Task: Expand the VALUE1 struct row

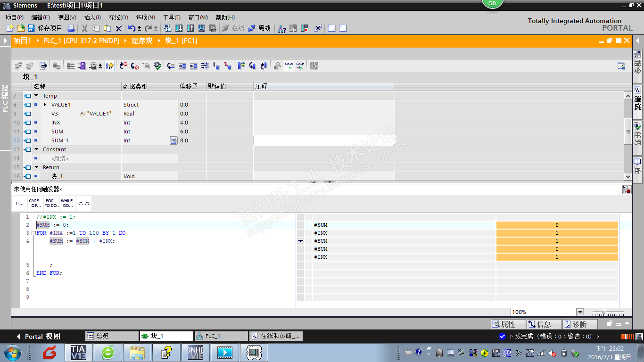Action: (45, 105)
